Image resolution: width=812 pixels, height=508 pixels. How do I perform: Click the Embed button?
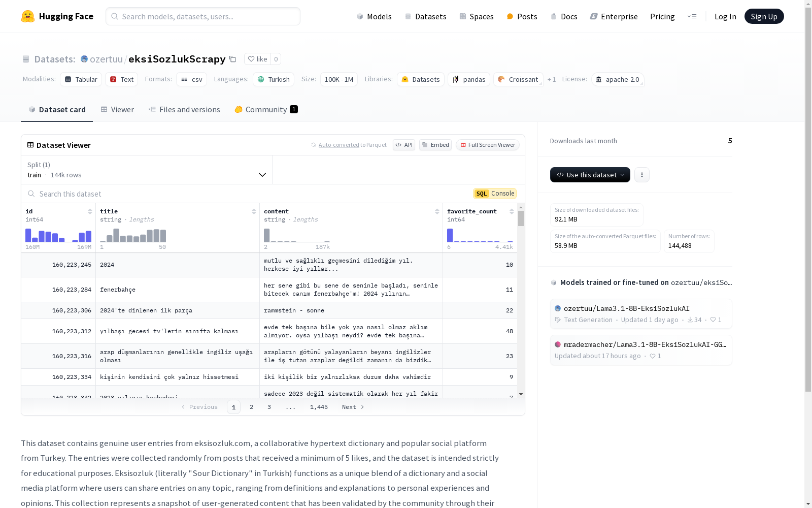(435, 145)
